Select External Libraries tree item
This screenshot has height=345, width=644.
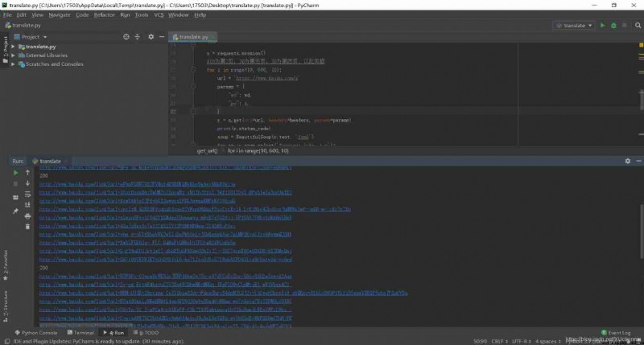(47, 55)
